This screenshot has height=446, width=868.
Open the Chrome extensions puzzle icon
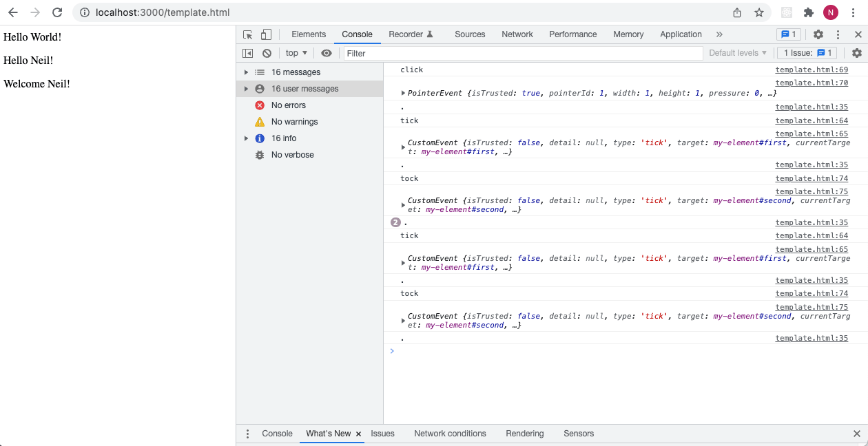(x=809, y=12)
